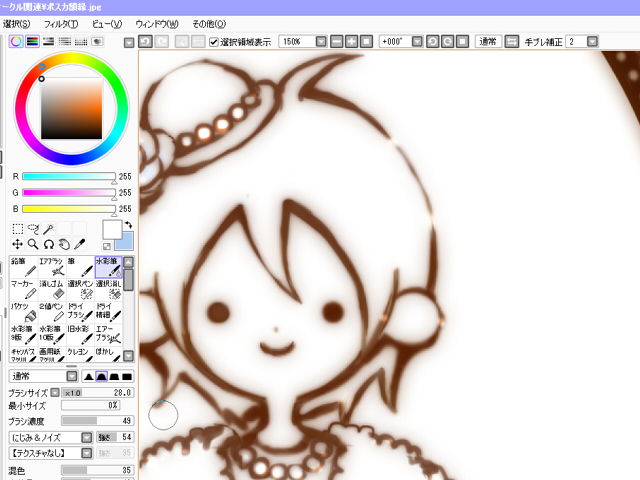Click the 通常 view mode button
Viewport: 640px width, 480px height.
(488, 41)
